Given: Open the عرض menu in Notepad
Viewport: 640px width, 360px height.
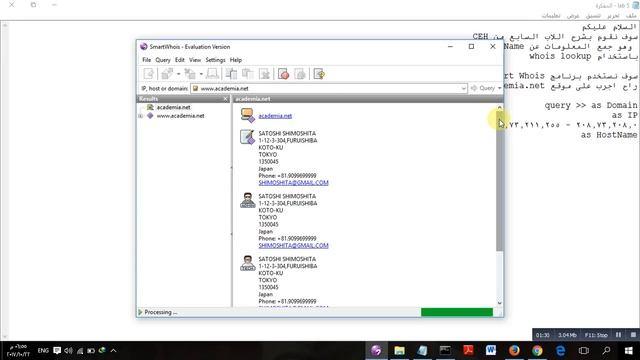Looking at the screenshot, I should coord(573,16).
